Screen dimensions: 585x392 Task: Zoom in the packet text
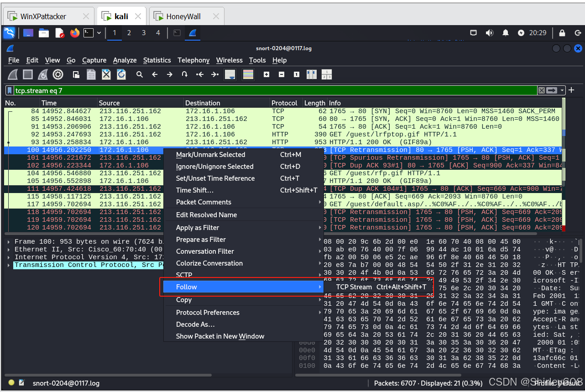tap(266, 74)
